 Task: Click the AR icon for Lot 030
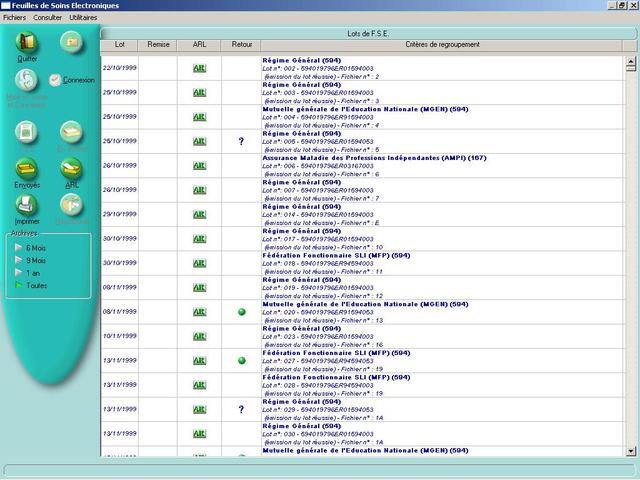coord(200,433)
